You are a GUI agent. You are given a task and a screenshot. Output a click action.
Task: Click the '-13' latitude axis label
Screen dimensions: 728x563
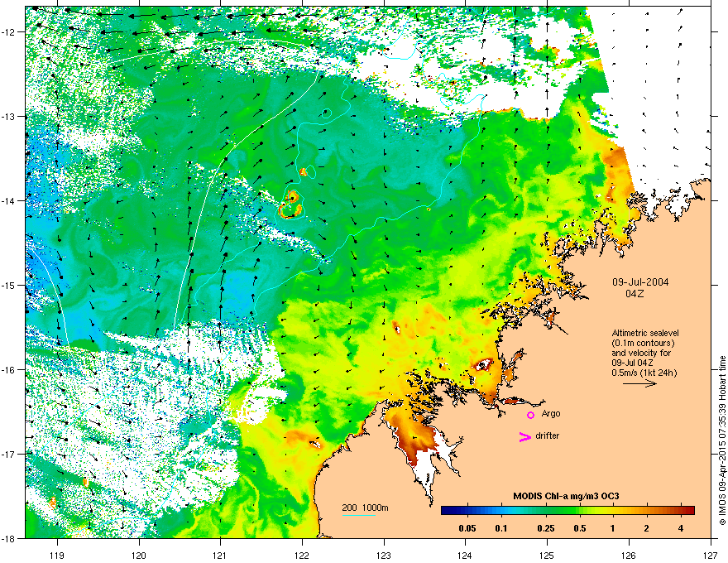(x=9, y=116)
